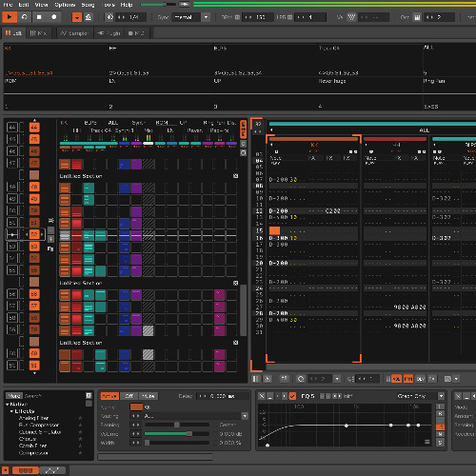Screen dimensions: 476x476
Task: Select the Off track state button
Action: 129,396
